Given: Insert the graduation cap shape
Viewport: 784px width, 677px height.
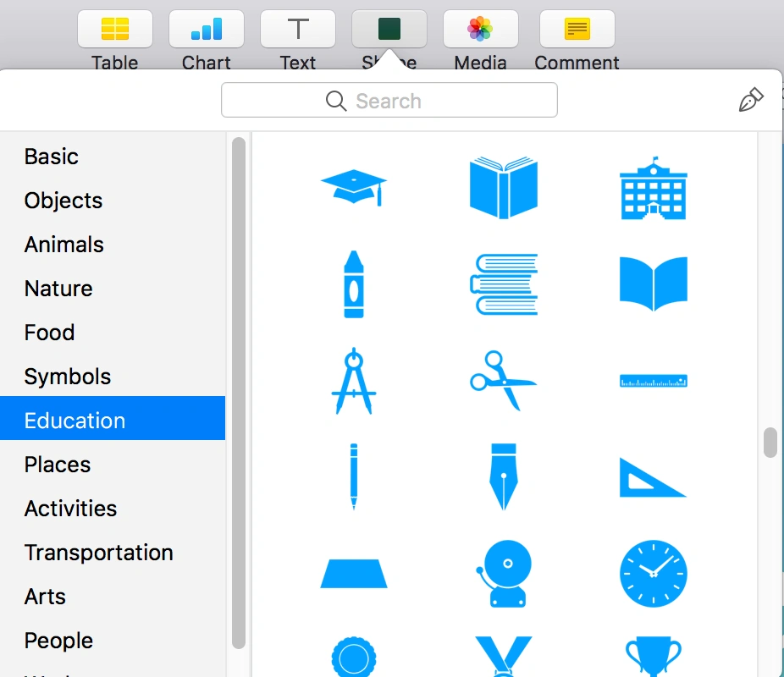Looking at the screenshot, I should coord(354,187).
